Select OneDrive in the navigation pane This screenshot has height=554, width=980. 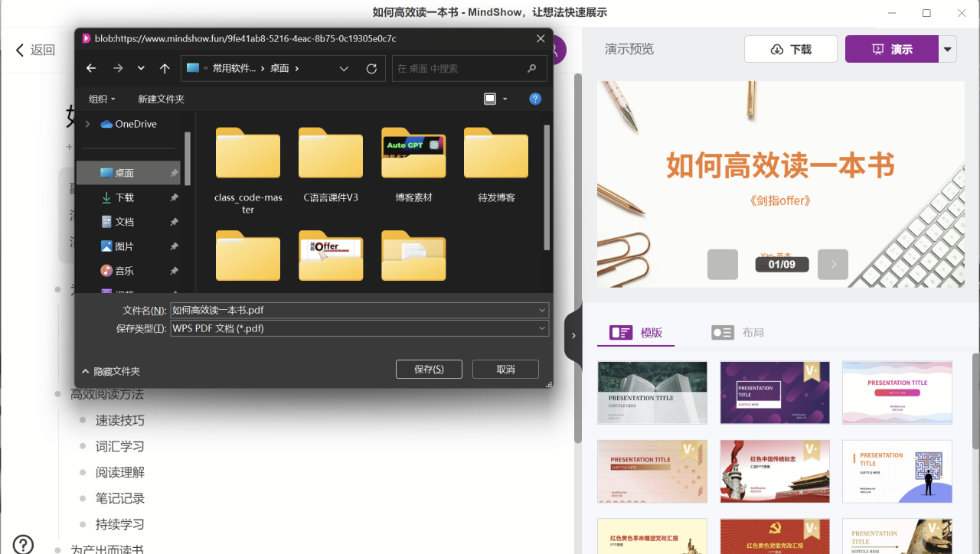[x=129, y=124]
